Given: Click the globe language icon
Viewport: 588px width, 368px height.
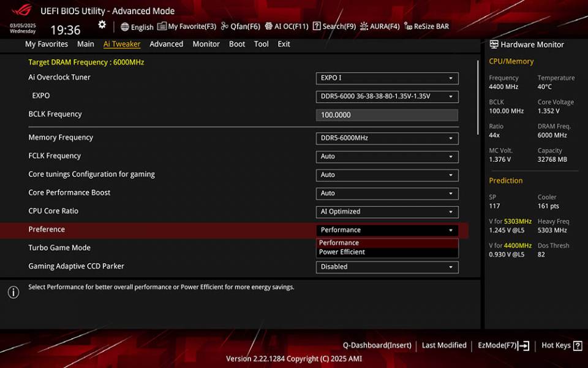Looking at the screenshot, I should [125, 26].
